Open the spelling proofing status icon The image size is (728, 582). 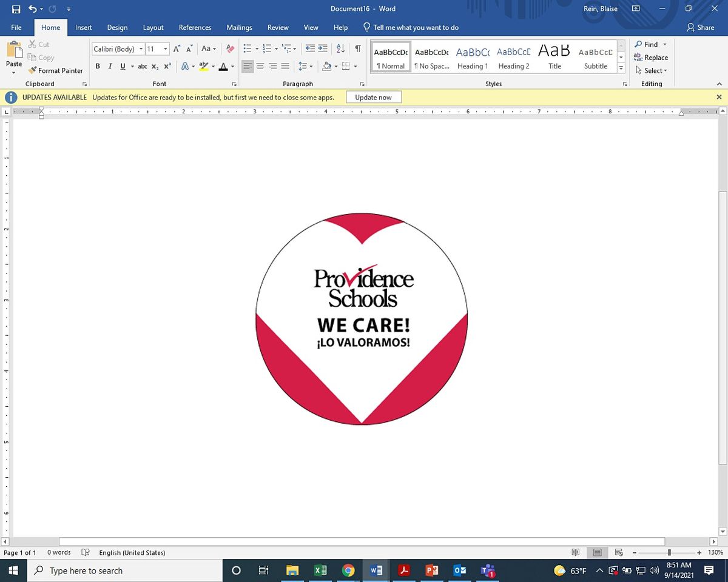(86, 552)
